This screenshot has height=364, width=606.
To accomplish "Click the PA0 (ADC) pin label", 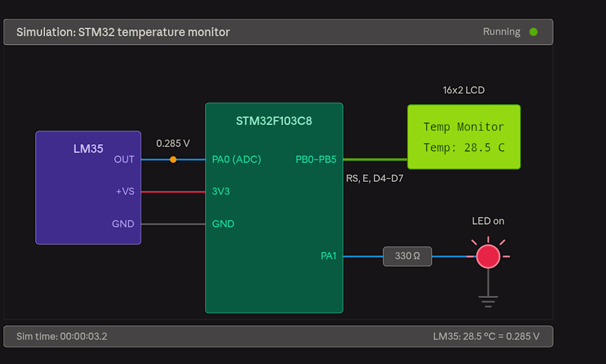I will [236, 160].
